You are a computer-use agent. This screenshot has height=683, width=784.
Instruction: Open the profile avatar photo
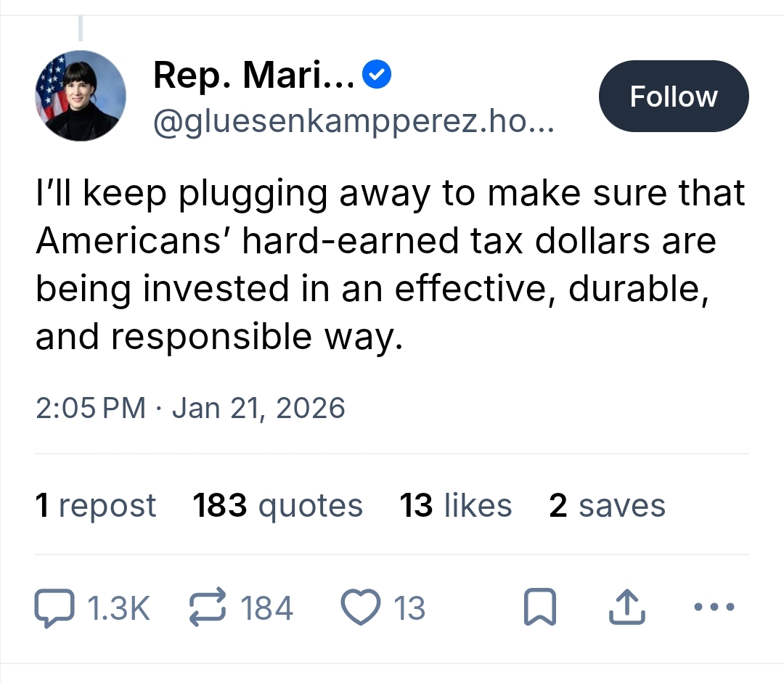click(x=81, y=95)
